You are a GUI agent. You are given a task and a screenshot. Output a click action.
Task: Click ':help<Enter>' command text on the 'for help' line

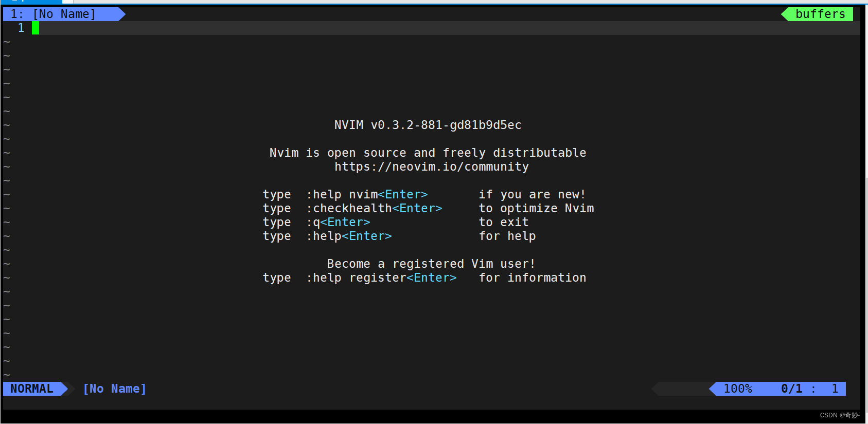(349, 236)
